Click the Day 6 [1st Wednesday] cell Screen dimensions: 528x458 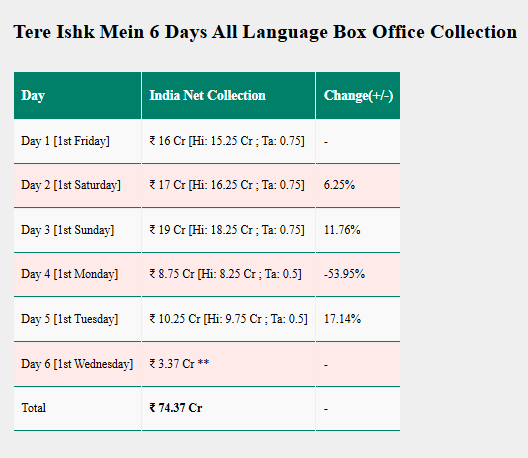click(77, 364)
